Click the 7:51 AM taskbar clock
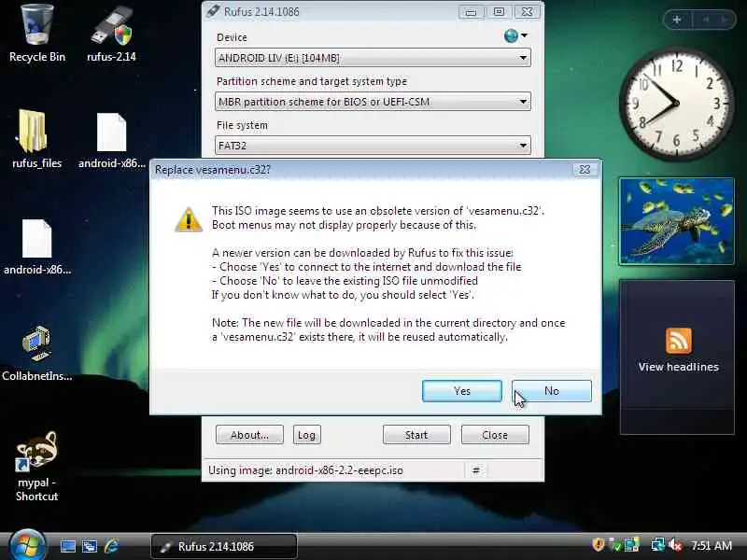This screenshot has height=560, width=747. coord(712,545)
